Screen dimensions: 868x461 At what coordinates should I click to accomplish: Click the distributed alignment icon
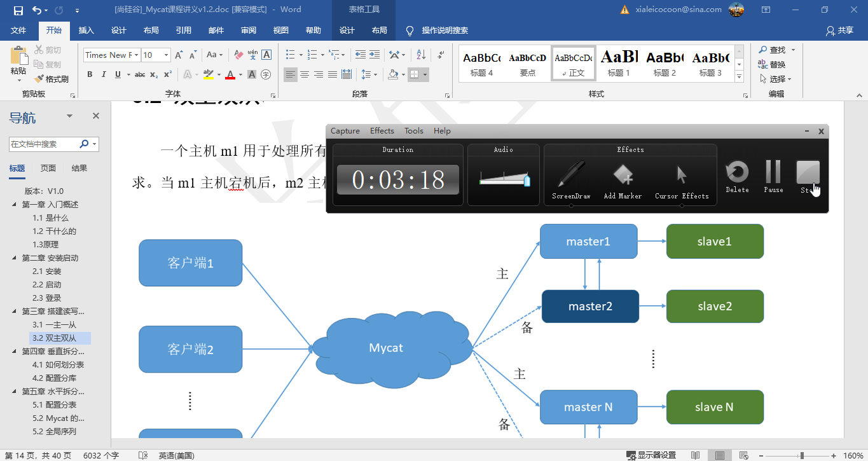(x=346, y=74)
